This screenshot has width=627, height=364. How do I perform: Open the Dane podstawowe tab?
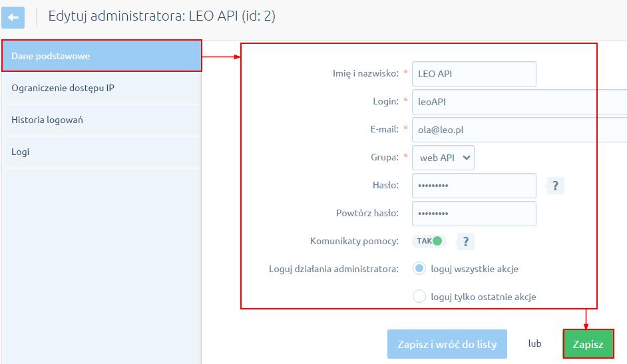(102, 56)
